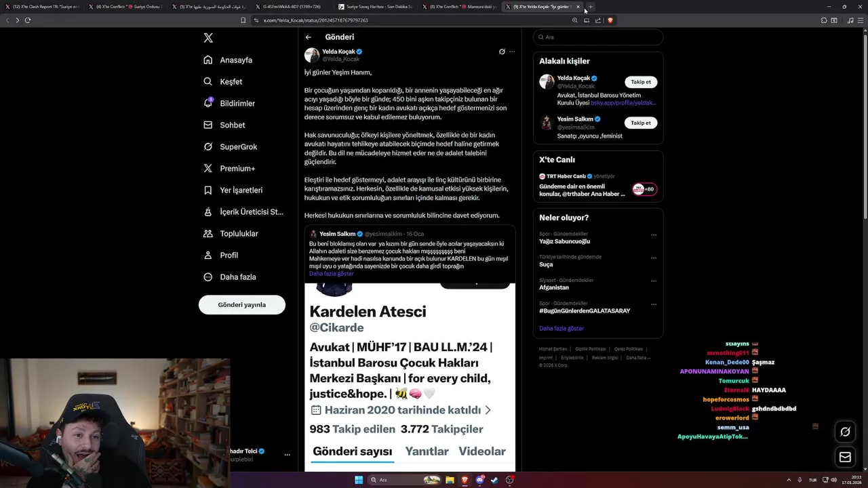Follow Yesim Salkım with Takip et
The width and height of the screenshot is (868, 488).
[x=641, y=123]
